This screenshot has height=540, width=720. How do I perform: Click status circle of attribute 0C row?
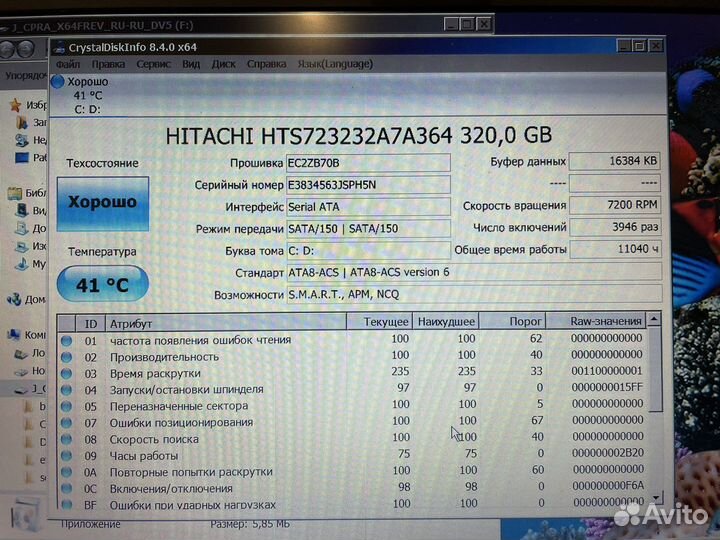[x=67, y=489]
